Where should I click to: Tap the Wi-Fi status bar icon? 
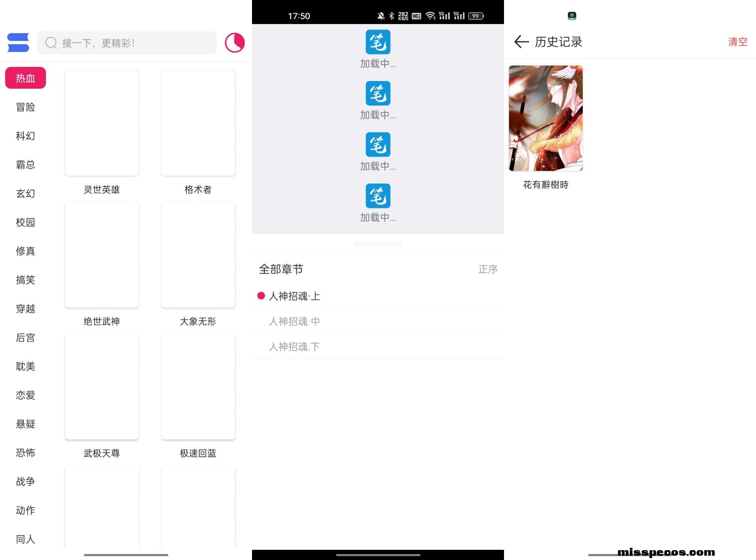(430, 16)
